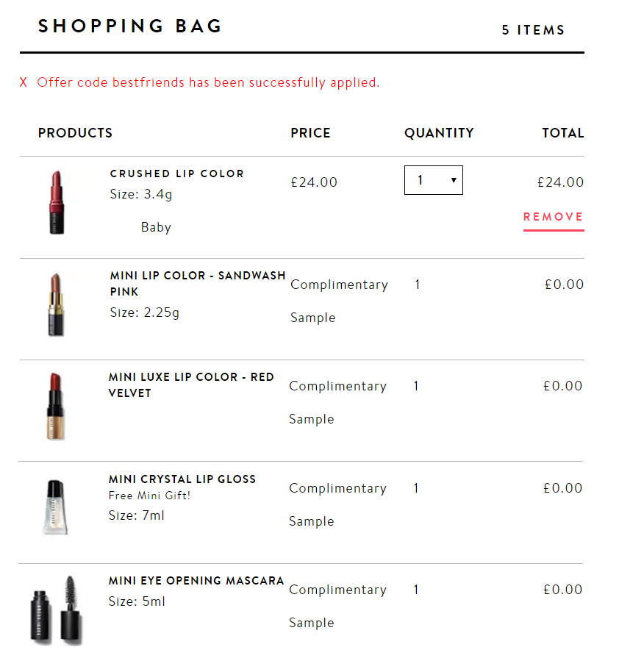Click the Baby shade label
The height and width of the screenshot is (672, 619).
156,227
